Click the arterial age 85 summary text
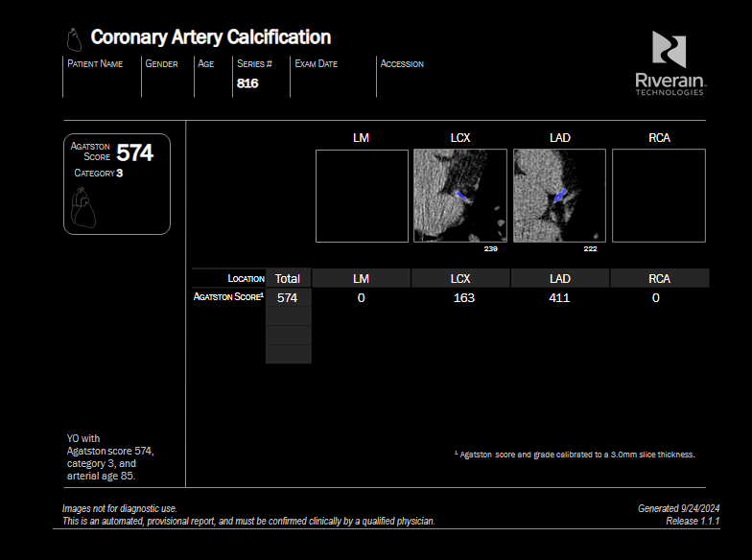Image resolution: width=752 pixels, height=560 pixels. coord(102,476)
